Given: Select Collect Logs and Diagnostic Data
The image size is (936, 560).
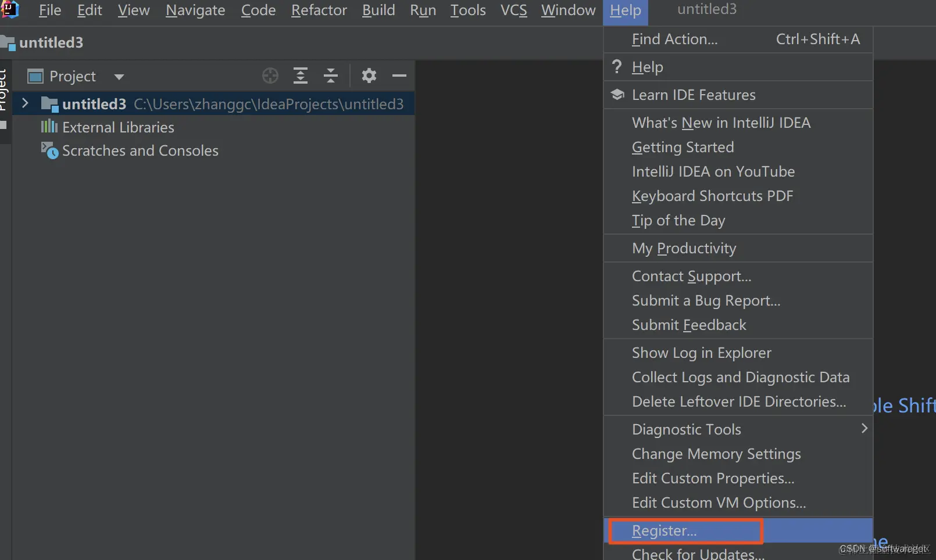Looking at the screenshot, I should click(x=738, y=377).
